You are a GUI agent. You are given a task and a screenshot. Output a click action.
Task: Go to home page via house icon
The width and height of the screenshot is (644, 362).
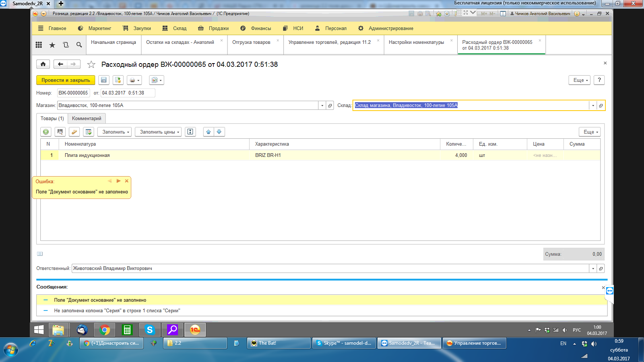[43, 64]
